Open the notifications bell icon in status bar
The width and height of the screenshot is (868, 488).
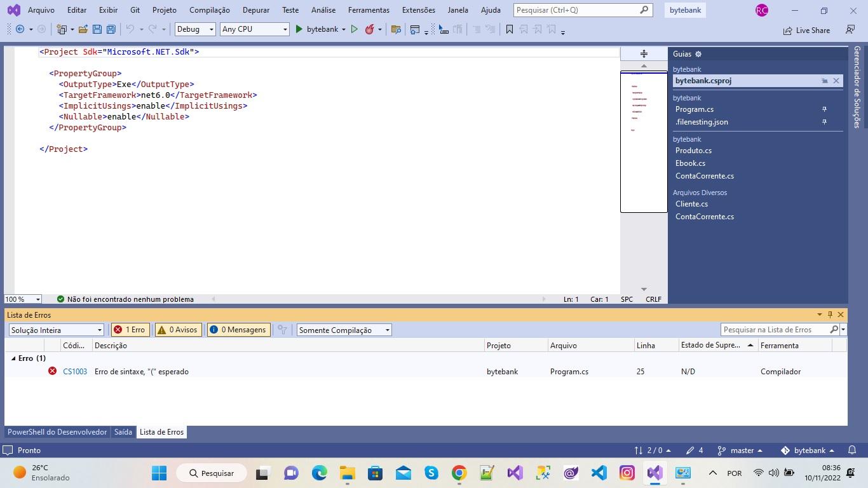(x=852, y=451)
